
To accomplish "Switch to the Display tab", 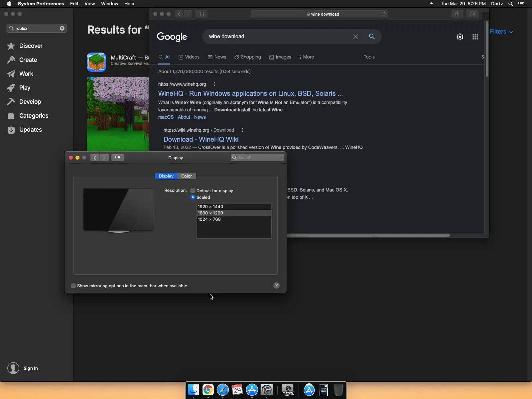I will click(166, 176).
